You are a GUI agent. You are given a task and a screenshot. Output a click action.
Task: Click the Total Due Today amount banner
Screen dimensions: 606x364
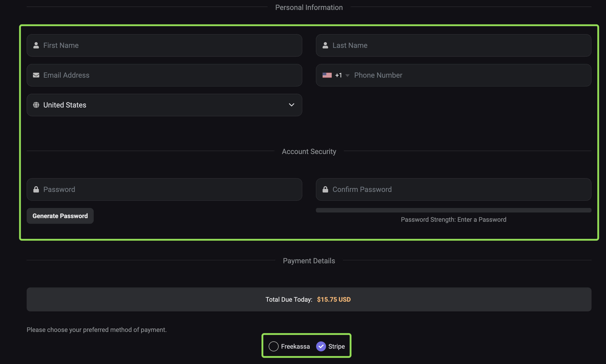[309, 299]
